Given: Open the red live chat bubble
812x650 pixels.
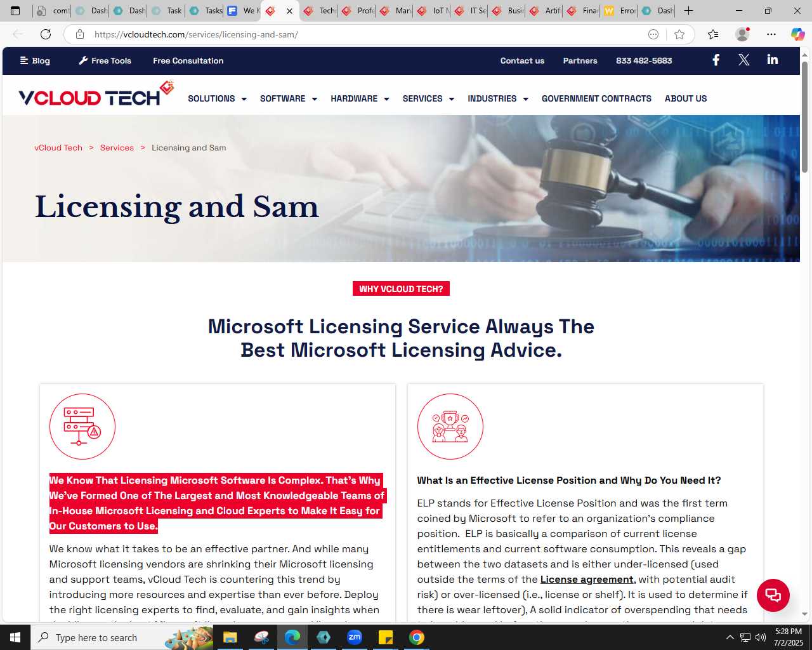Looking at the screenshot, I should 773,595.
